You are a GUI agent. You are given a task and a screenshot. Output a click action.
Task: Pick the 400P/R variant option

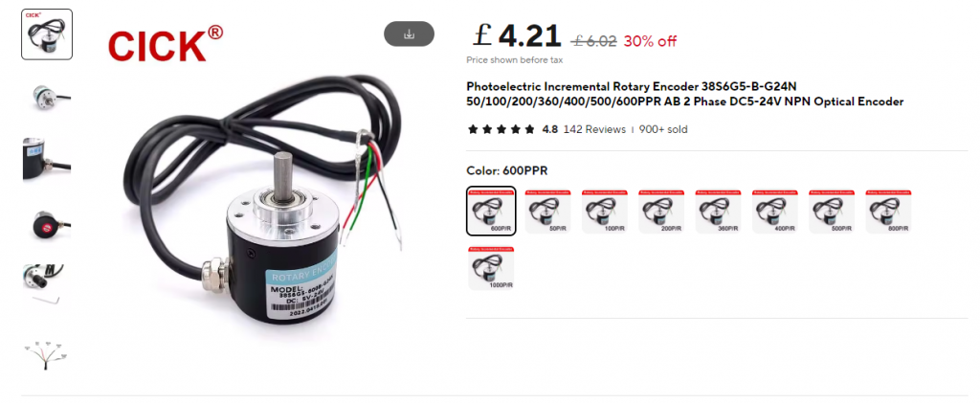click(x=774, y=212)
